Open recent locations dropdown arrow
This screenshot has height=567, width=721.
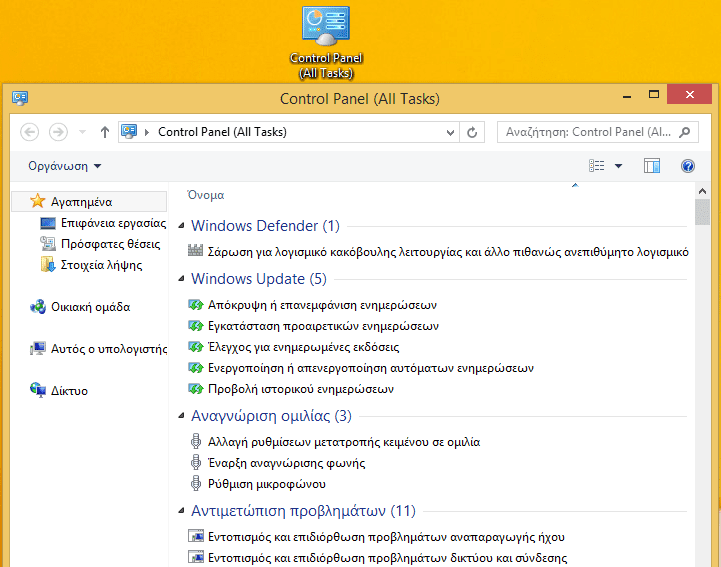pyautogui.click(x=83, y=132)
